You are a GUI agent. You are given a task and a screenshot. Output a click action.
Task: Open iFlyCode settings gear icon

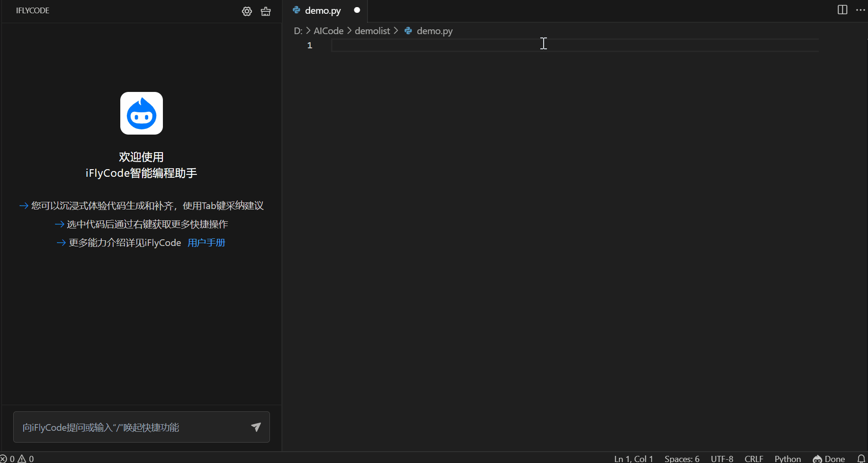tap(247, 11)
